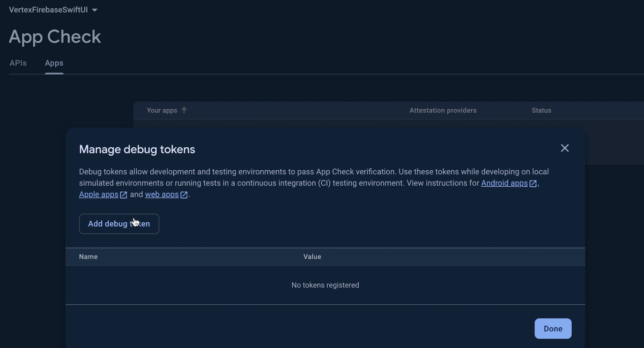
Task: Click the Done button
Action: (x=553, y=328)
